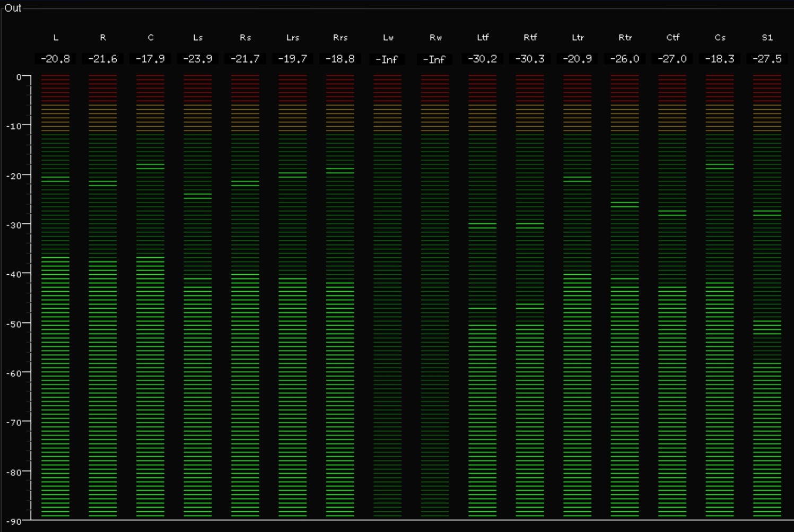Select the Ls channel label
Screen dimensions: 794x532
(x=198, y=38)
